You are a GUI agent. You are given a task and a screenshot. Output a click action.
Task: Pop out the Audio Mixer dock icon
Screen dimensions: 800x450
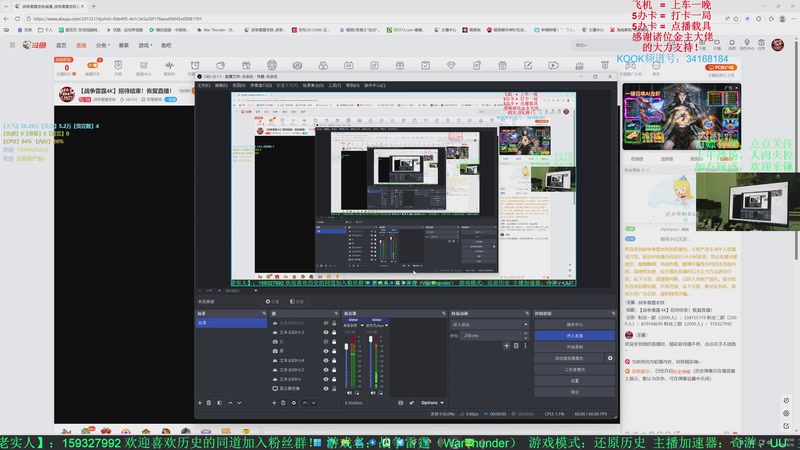coord(443,313)
